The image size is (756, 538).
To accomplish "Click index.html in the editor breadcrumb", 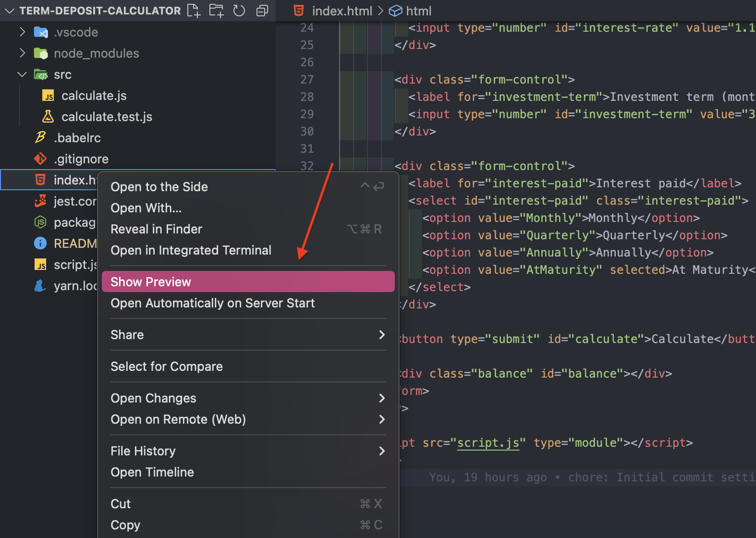I will (x=342, y=11).
